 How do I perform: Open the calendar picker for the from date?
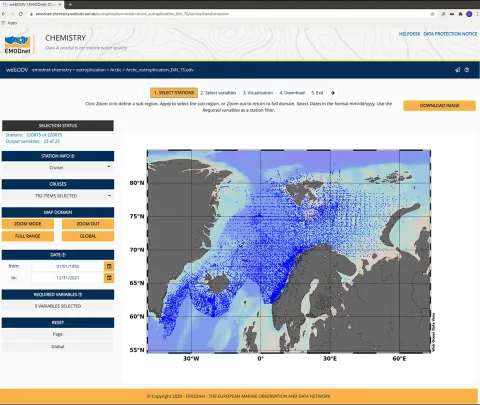point(109,266)
